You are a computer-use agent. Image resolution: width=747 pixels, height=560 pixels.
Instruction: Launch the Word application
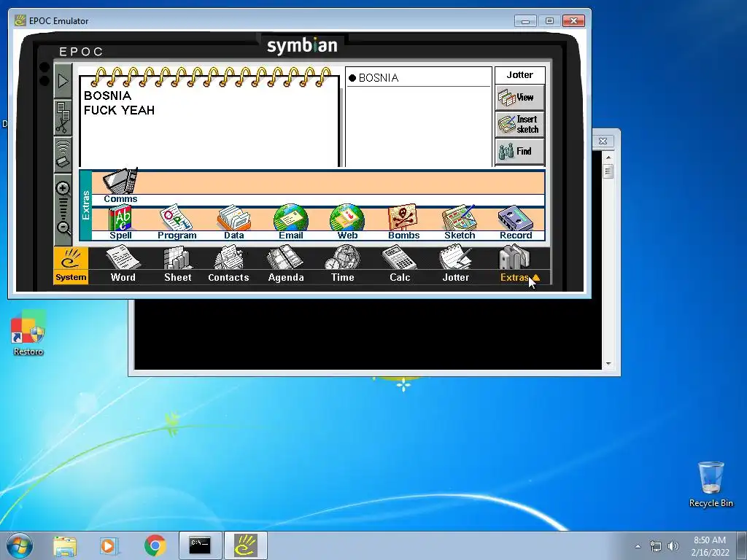[123, 264]
